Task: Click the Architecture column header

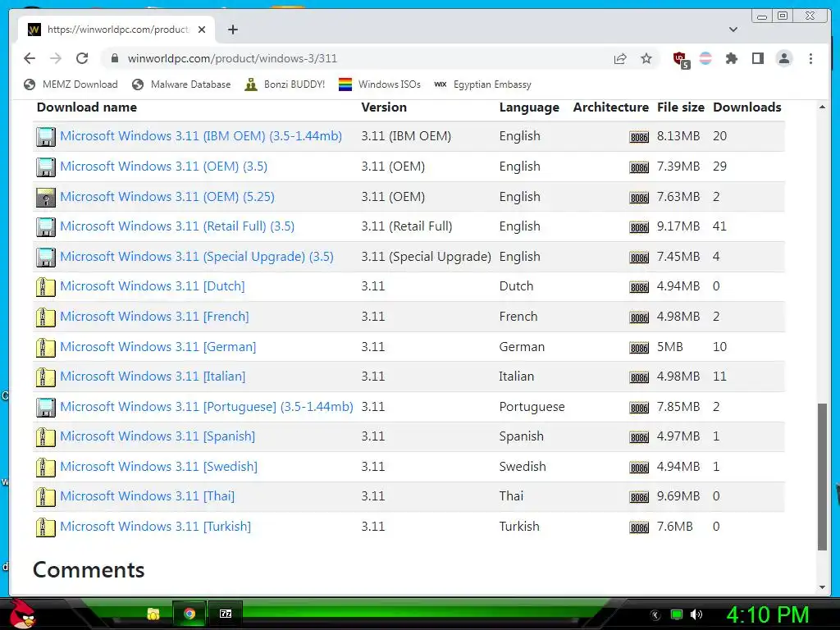Action: click(x=610, y=107)
